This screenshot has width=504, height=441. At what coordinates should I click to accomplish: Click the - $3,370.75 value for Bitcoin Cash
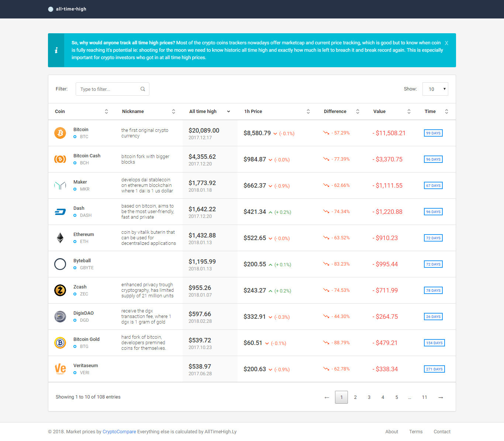click(x=387, y=159)
